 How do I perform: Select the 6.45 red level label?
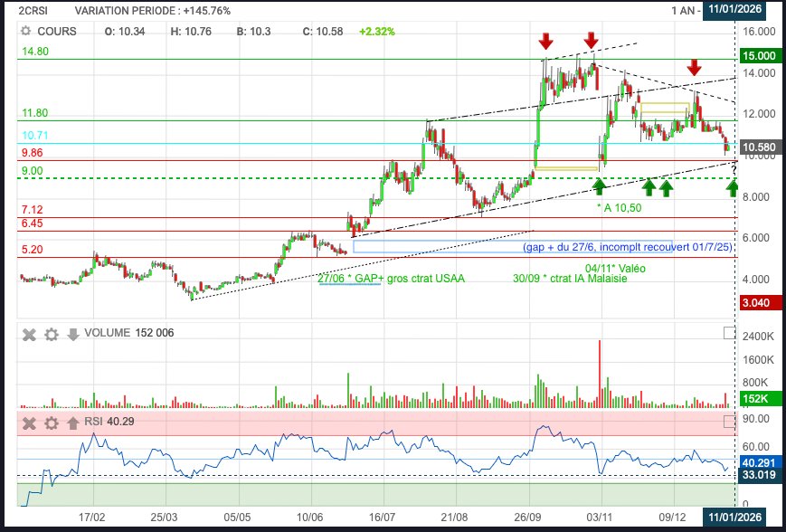coord(32,223)
